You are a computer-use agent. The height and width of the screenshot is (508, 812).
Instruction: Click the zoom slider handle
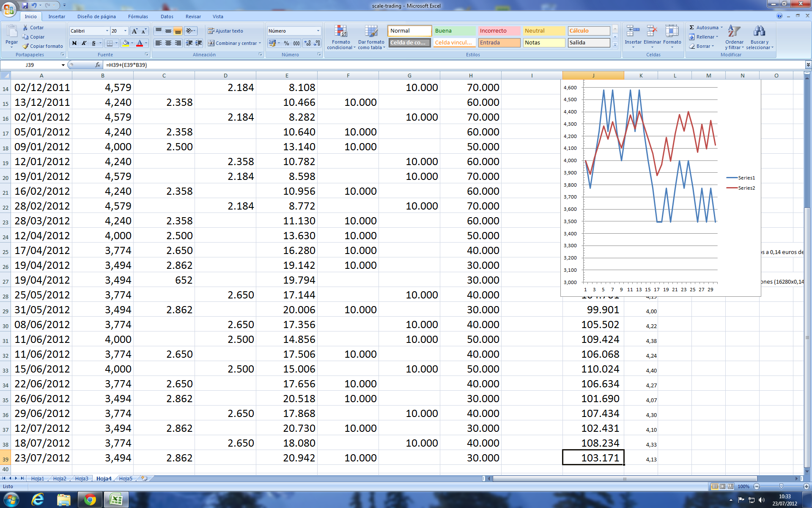781,486
